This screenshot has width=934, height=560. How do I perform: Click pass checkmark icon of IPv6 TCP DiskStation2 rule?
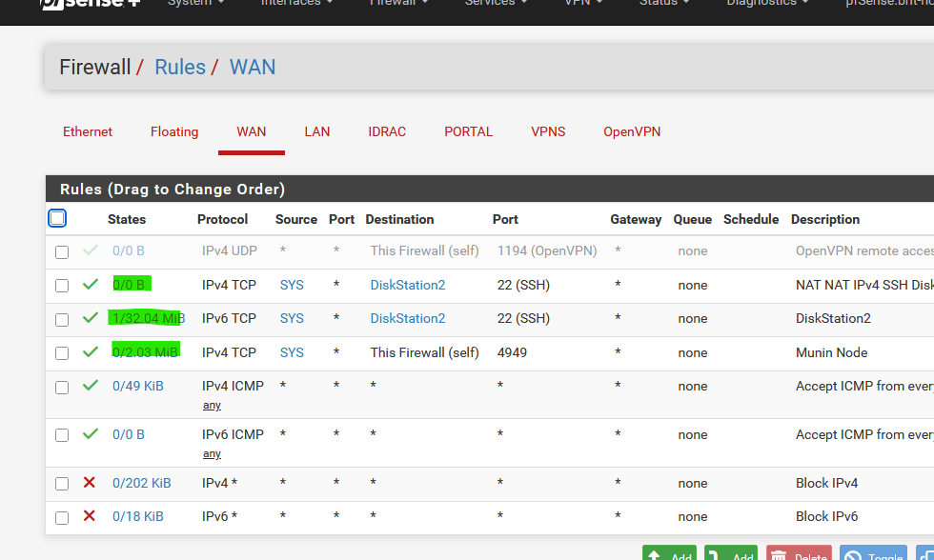point(90,318)
